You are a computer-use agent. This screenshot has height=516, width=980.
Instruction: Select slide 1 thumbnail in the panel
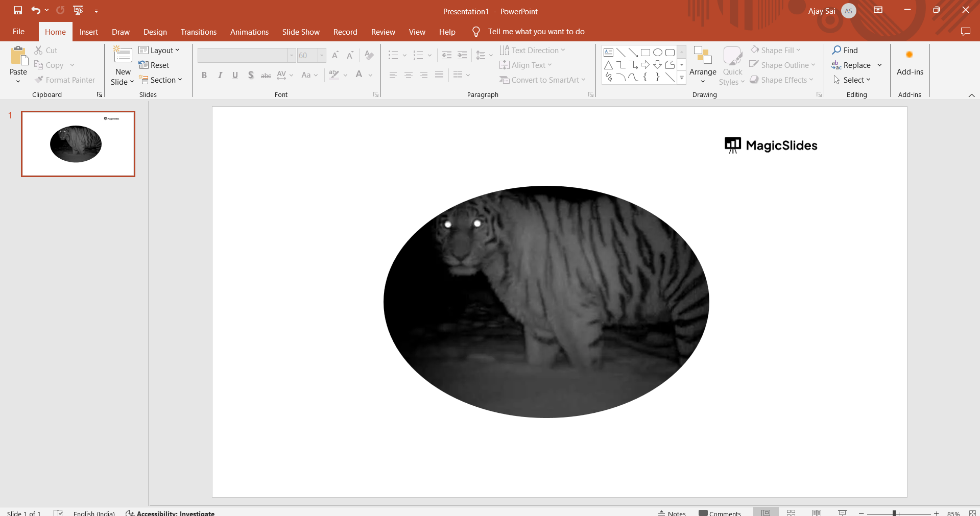[x=78, y=144]
